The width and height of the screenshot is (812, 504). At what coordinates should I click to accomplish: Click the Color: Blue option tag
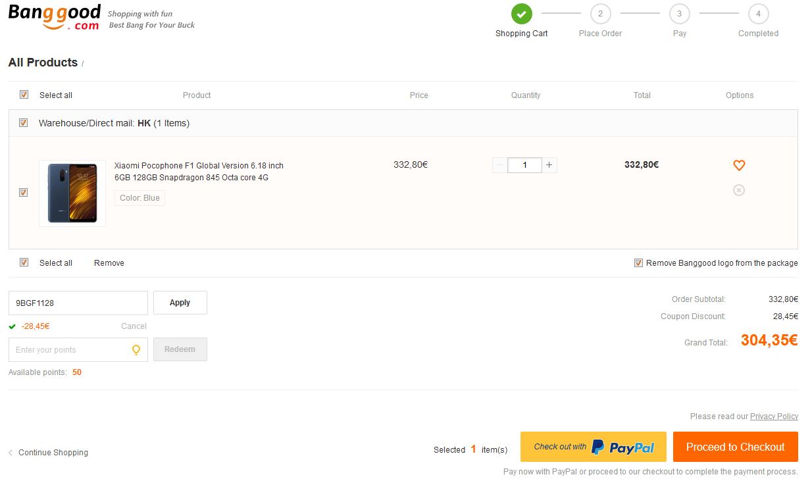(140, 198)
